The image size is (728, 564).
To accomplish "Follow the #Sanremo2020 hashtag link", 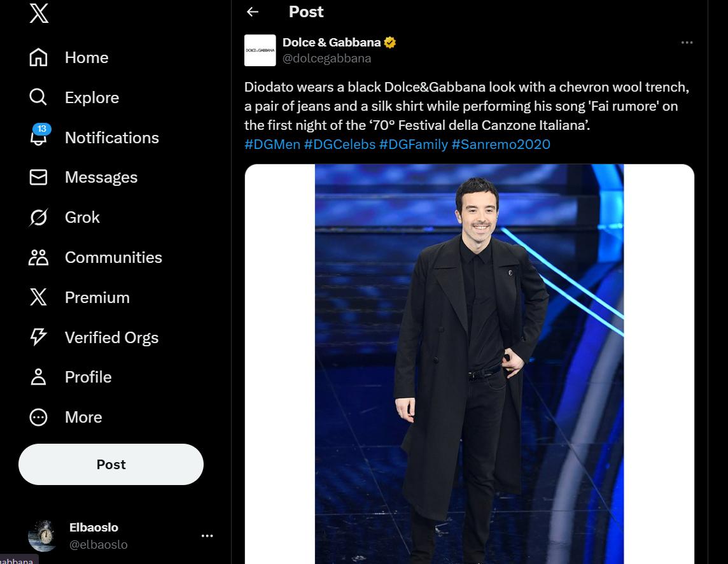I will tap(501, 145).
